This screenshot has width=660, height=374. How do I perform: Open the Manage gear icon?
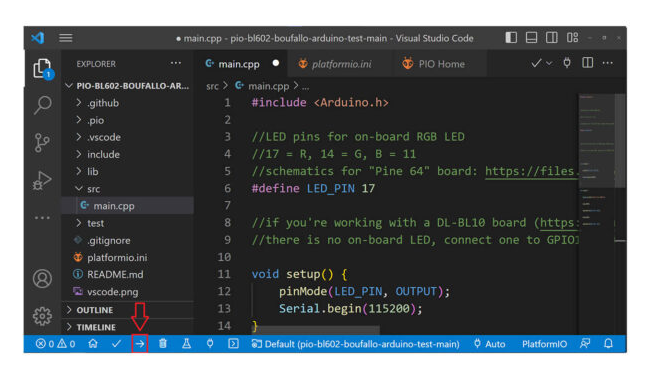tap(42, 316)
